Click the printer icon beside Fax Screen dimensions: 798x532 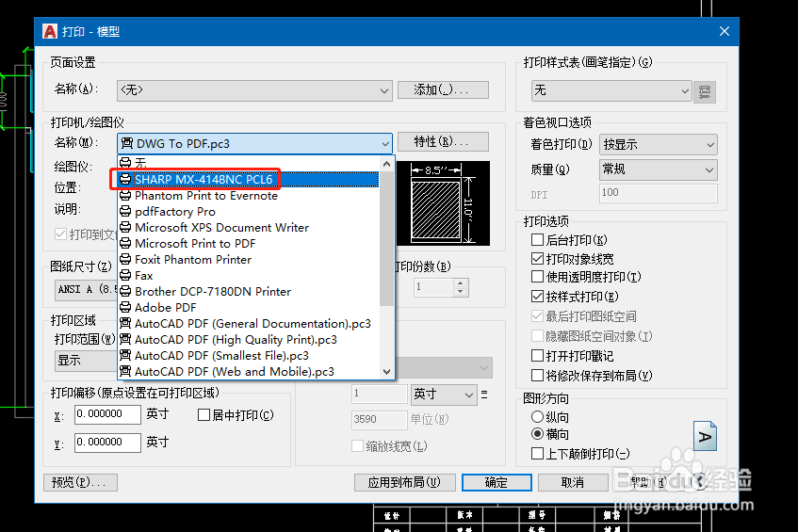[x=125, y=276]
